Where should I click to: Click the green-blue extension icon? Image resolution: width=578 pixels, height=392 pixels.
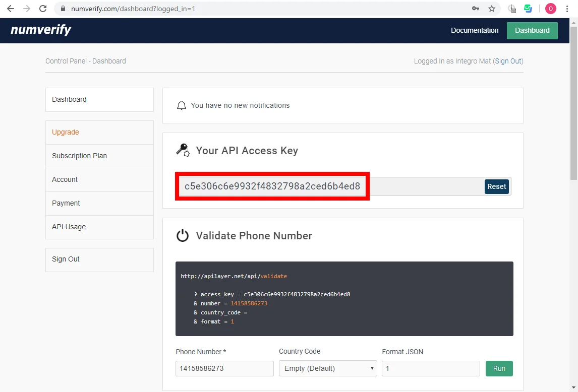click(x=528, y=9)
